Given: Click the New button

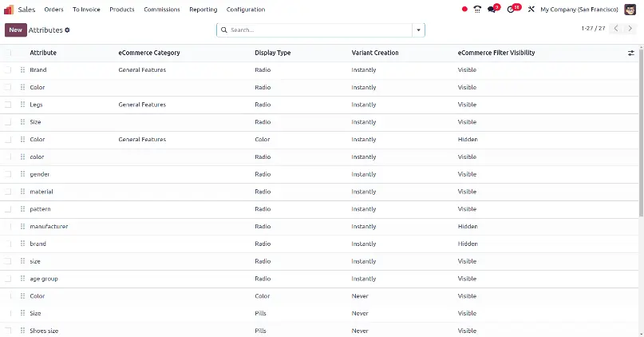Looking at the screenshot, I should pyautogui.click(x=16, y=30).
